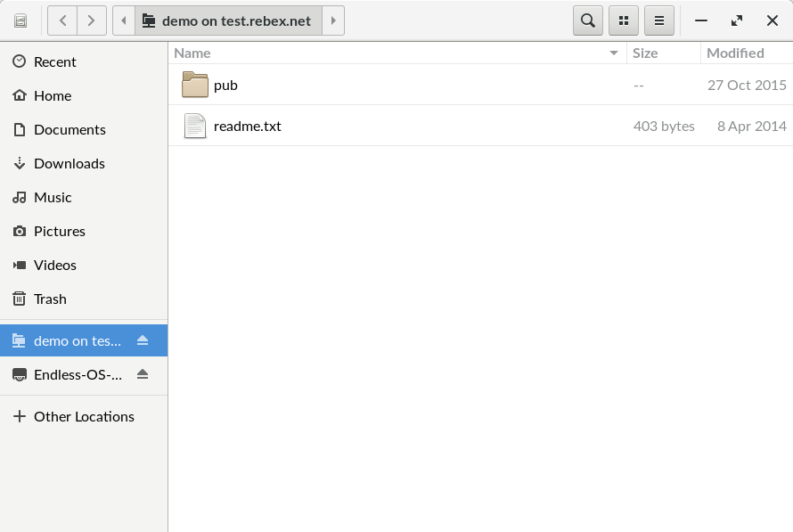Minimize the Files window
Image resolution: width=793 pixels, height=532 pixels.
pyautogui.click(x=700, y=20)
